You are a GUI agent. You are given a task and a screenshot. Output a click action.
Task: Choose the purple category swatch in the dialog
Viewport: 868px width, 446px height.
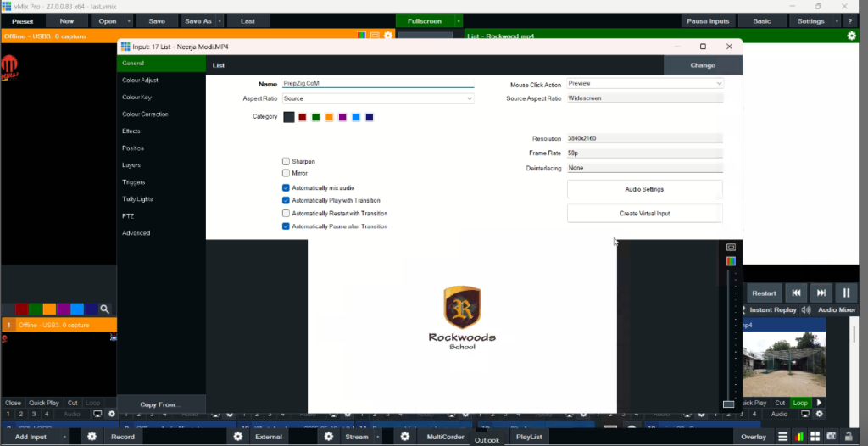(x=342, y=117)
